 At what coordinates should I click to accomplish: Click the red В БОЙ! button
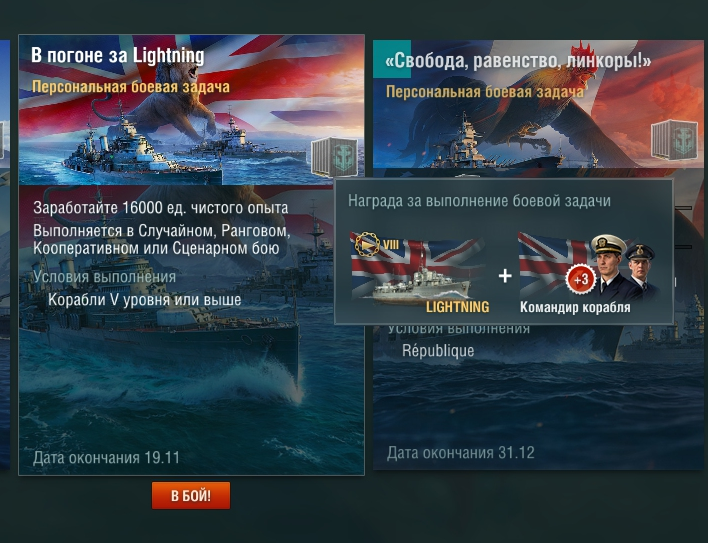191,496
